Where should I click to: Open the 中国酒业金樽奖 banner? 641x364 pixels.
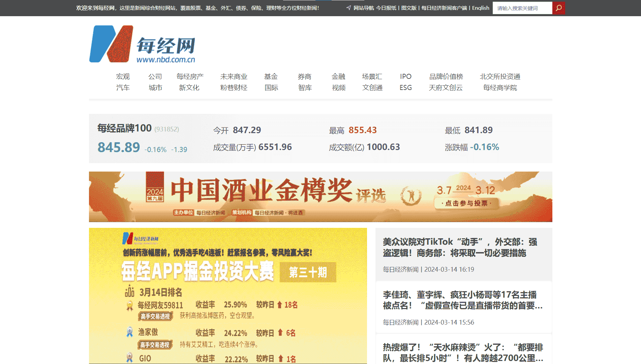pos(320,197)
